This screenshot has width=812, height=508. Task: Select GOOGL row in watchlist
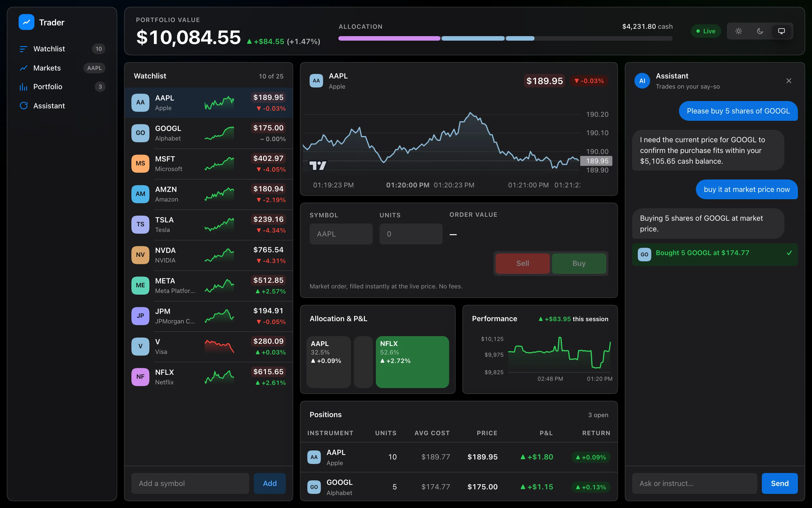pos(208,133)
